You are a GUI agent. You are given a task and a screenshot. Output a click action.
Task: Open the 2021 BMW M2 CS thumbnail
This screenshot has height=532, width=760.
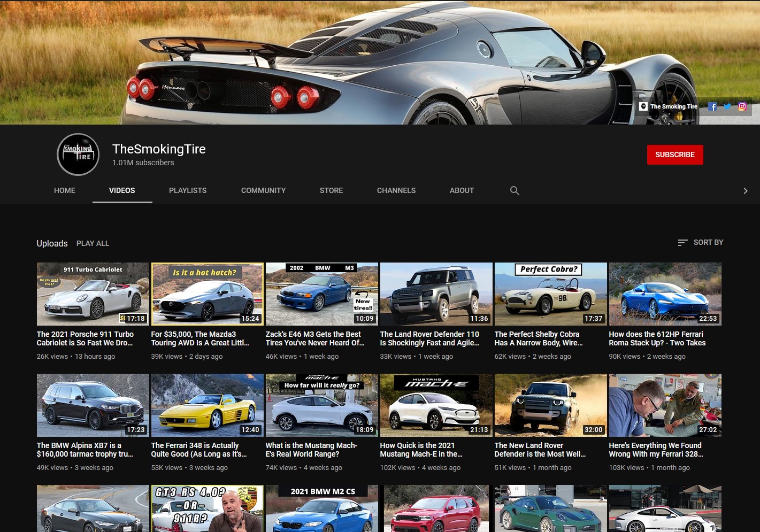tap(321, 508)
